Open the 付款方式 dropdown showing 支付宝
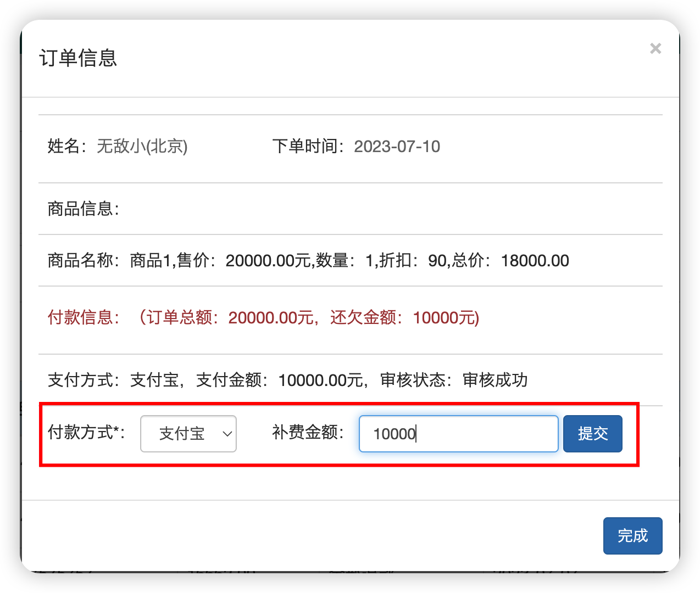700x593 pixels. click(x=188, y=434)
